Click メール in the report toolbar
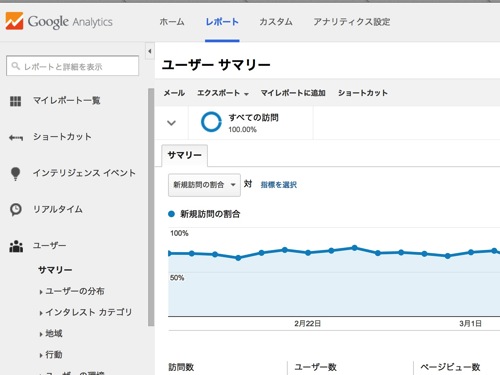 pos(174,93)
